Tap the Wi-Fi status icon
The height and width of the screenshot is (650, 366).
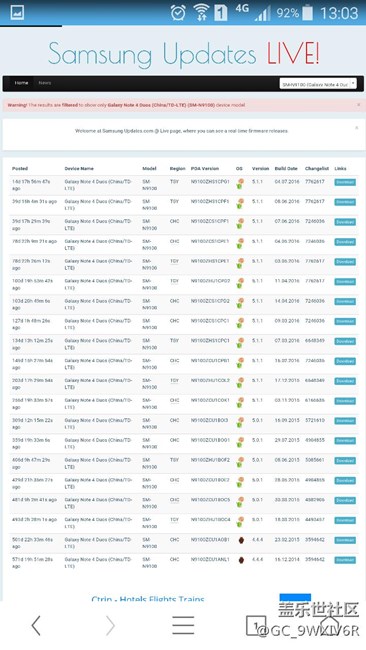pos(201,12)
